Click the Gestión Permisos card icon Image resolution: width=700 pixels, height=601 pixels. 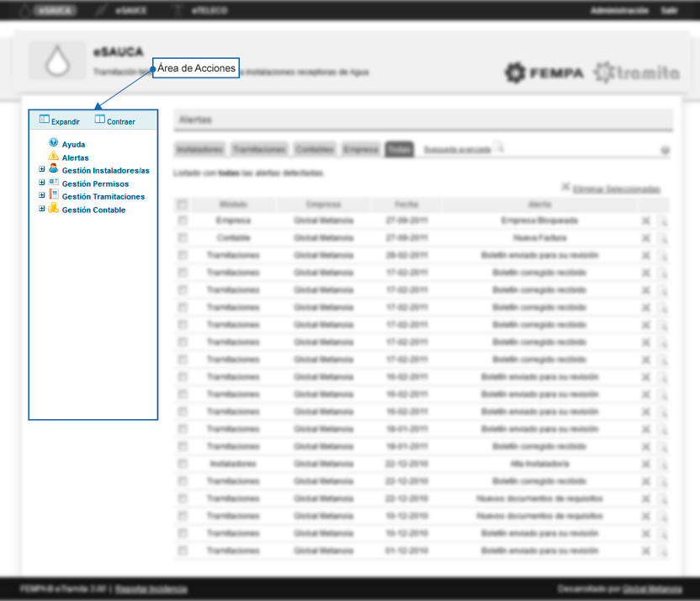(53, 182)
